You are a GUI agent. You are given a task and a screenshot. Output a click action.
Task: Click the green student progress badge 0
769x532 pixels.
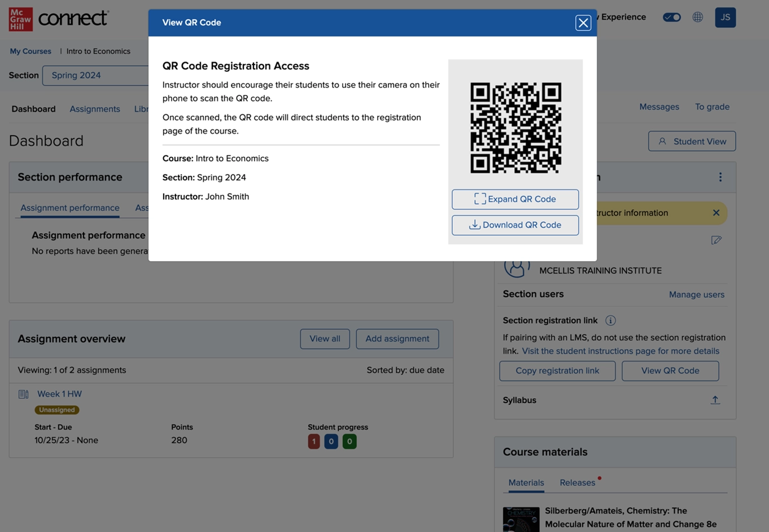[x=349, y=442]
